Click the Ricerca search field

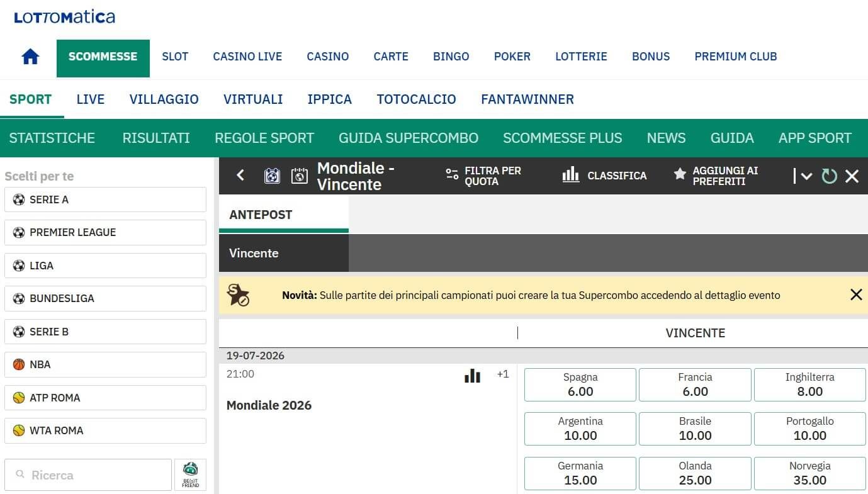pos(88,474)
